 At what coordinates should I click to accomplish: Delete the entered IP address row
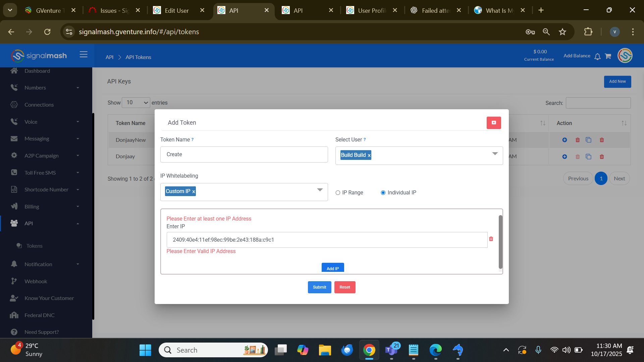(x=491, y=239)
